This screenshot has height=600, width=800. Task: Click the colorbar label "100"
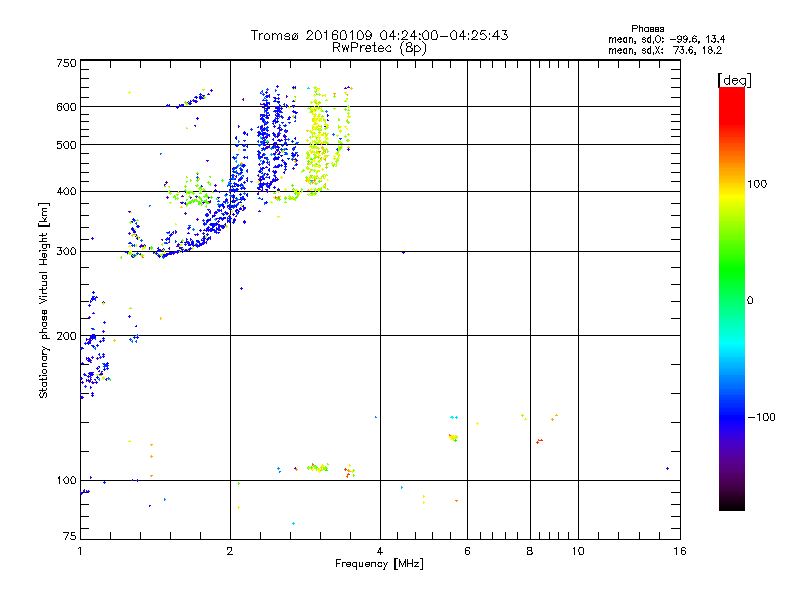tap(757, 184)
